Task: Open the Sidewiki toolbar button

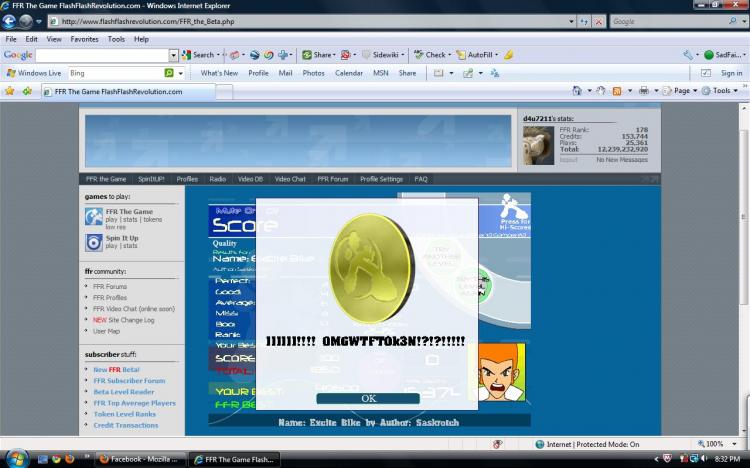Action: coord(382,55)
